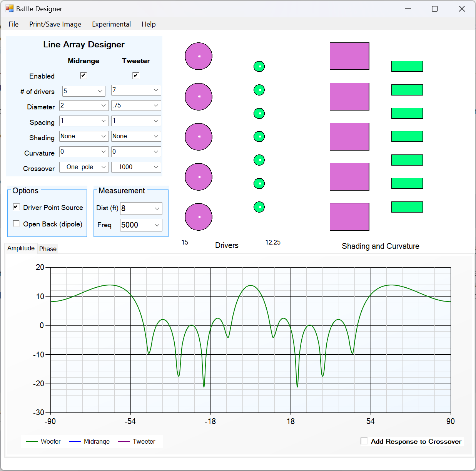Open Midrange Curvature dropdown
This screenshot has width=476, height=471.
[84, 152]
